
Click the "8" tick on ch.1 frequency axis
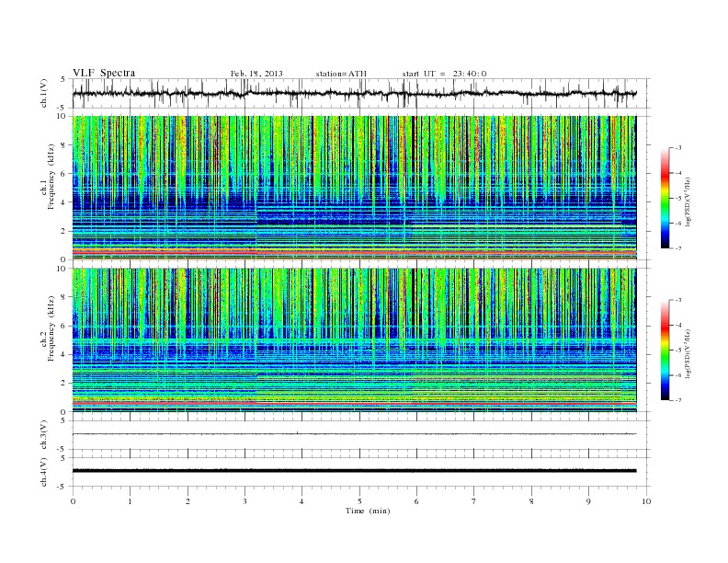[63, 145]
